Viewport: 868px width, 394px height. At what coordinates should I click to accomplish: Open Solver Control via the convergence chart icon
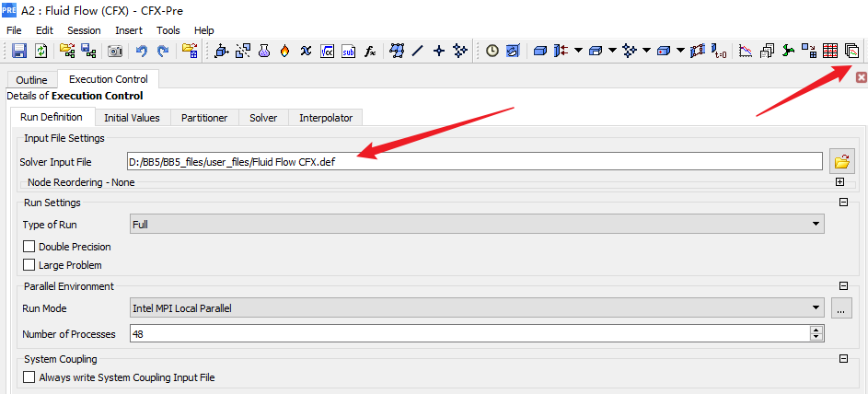[746, 51]
